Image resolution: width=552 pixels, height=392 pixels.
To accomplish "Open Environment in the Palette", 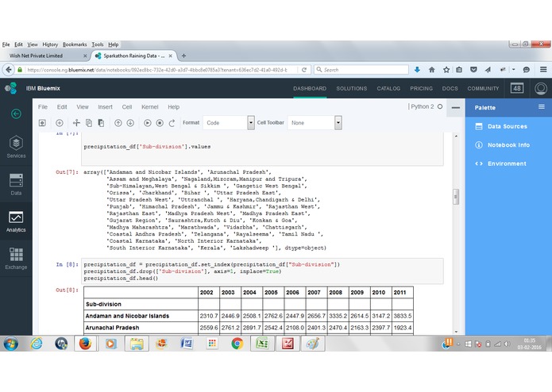I will [500, 163].
